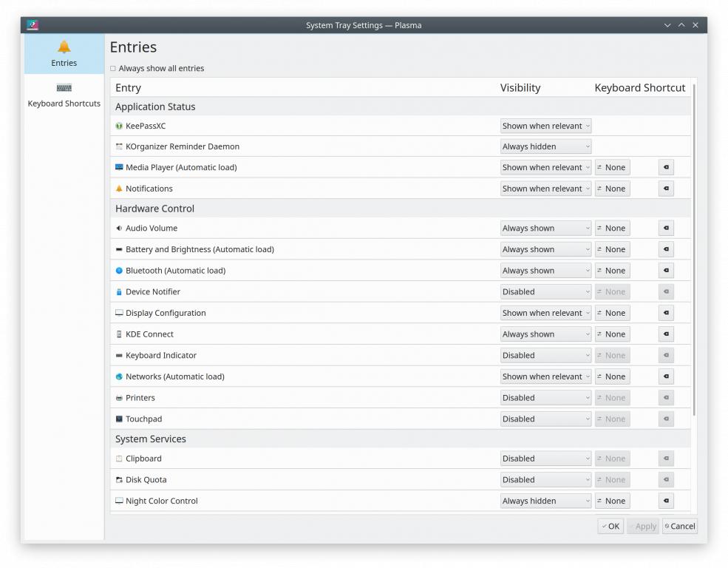The image size is (728, 568).
Task: Clear the Night Color Control shortcut
Action: click(x=666, y=501)
